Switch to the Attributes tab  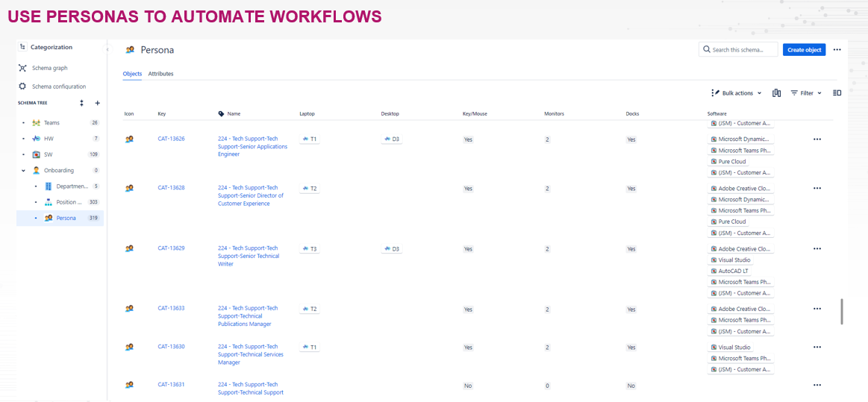(x=160, y=74)
